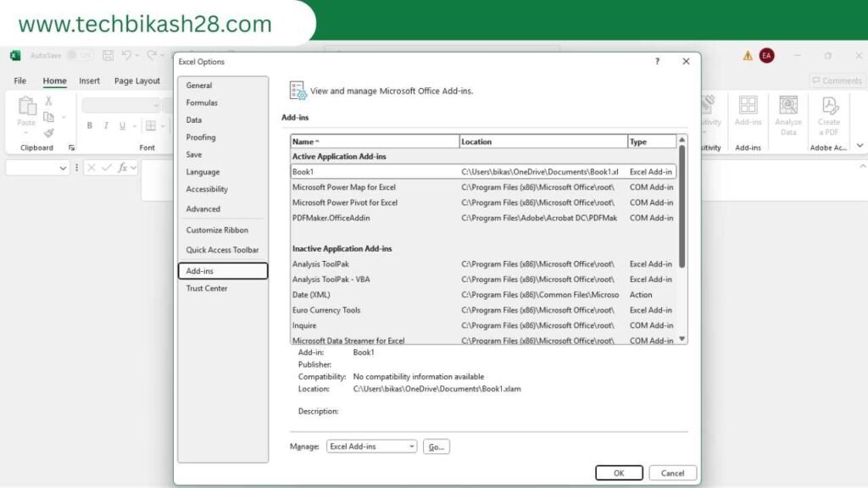This screenshot has height=488, width=868.
Task: Select the Add-ins category in the options sidebar
Action: coord(223,271)
